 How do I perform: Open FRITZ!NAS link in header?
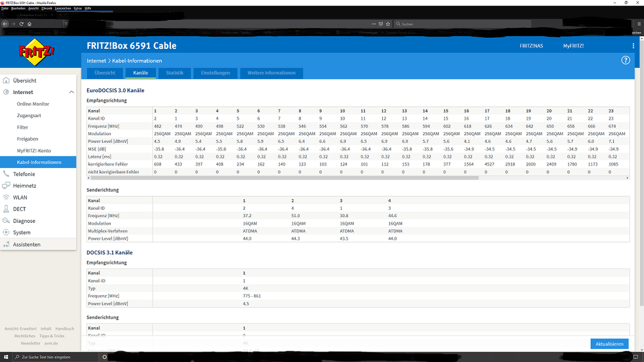(531, 46)
